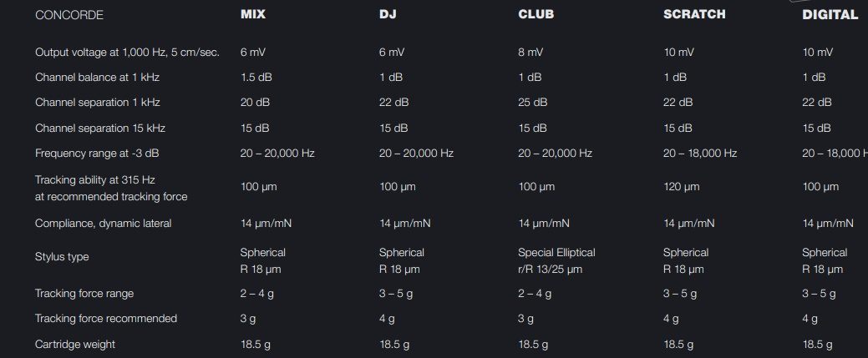The height and width of the screenshot is (358, 868).
Task: Select the Frequency range at -3 dB label
Action: tap(97, 154)
